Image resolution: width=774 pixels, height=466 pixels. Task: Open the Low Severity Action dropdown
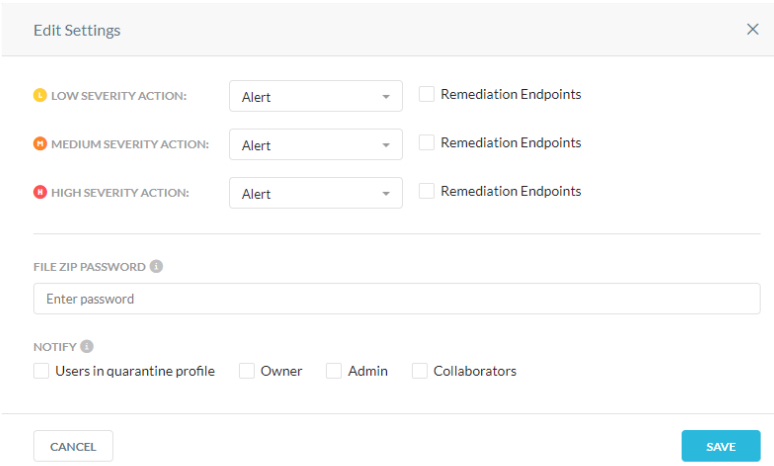(x=316, y=96)
